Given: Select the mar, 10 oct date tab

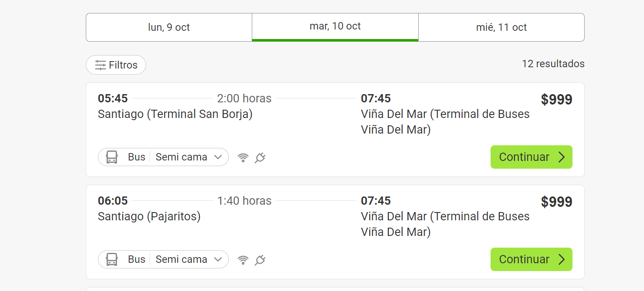Looking at the screenshot, I should pos(335,26).
